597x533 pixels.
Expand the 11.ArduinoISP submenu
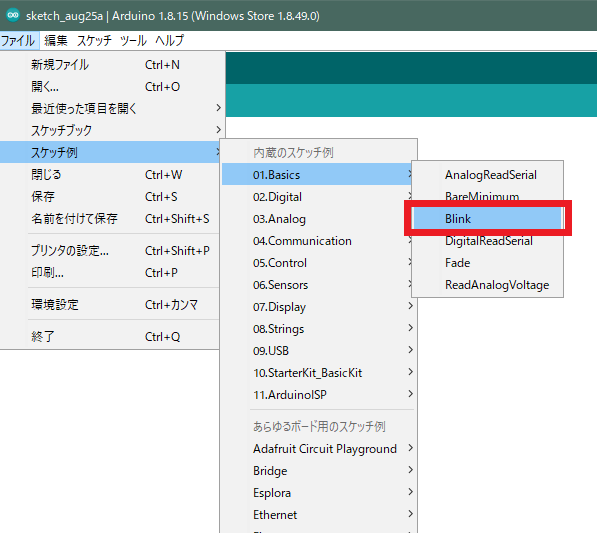click(x=318, y=395)
